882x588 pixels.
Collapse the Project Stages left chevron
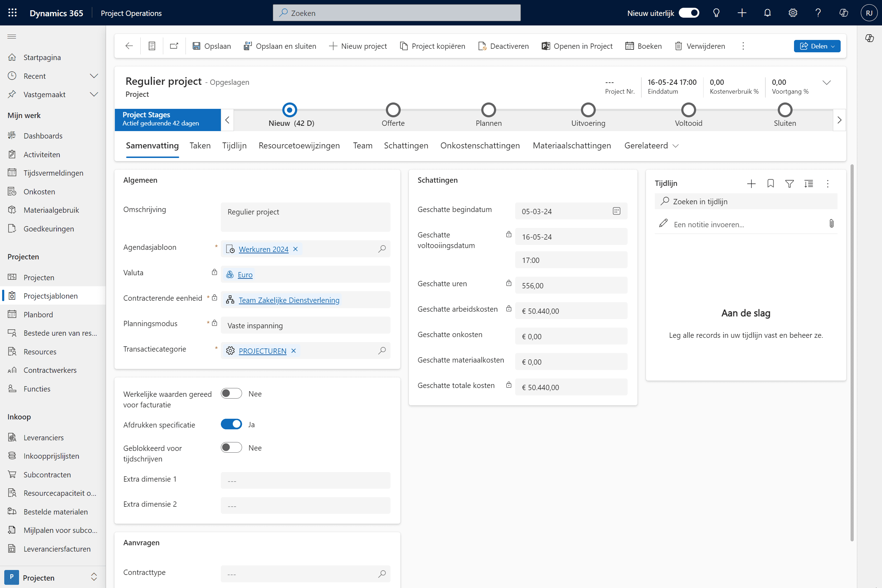pyautogui.click(x=227, y=120)
